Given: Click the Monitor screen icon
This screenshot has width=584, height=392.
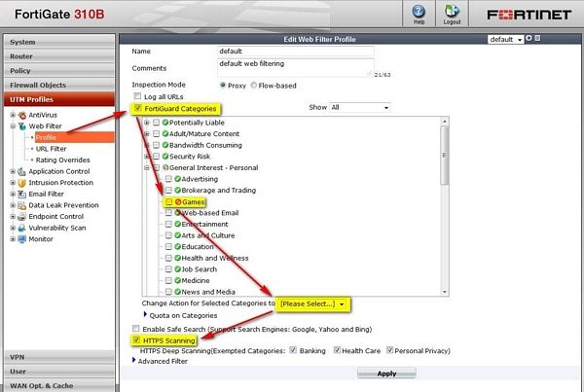Looking at the screenshot, I should pos(22,239).
